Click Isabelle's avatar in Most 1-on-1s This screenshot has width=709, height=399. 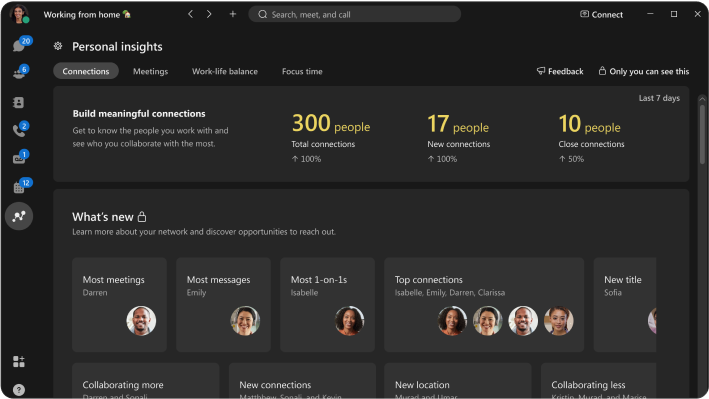click(349, 320)
